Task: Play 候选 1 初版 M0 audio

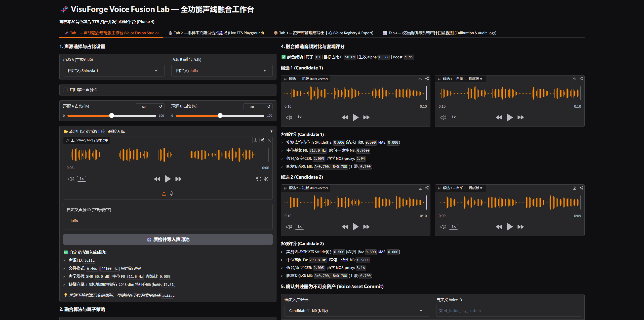Action: (x=355, y=117)
